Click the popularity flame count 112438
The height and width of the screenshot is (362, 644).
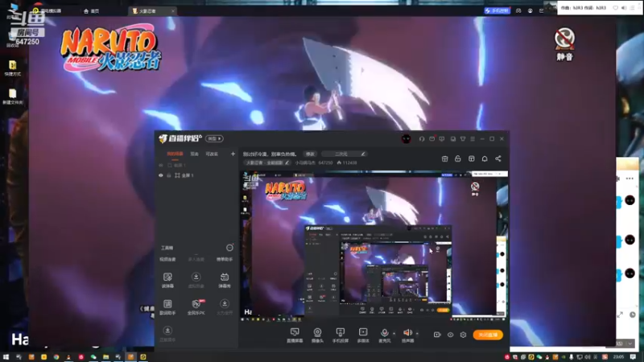pyautogui.click(x=347, y=163)
